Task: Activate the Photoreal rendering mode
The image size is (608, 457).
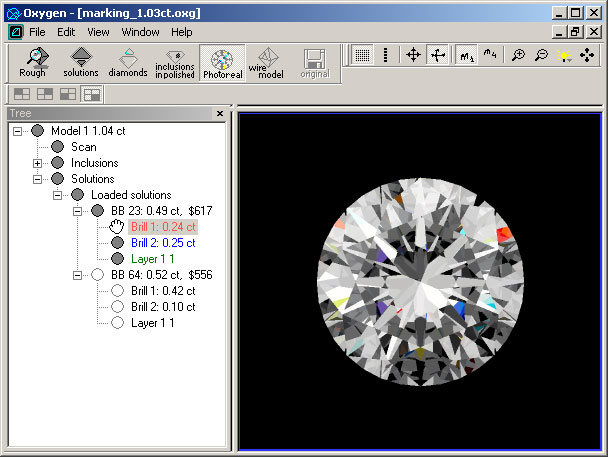Action: coord(222,62)
